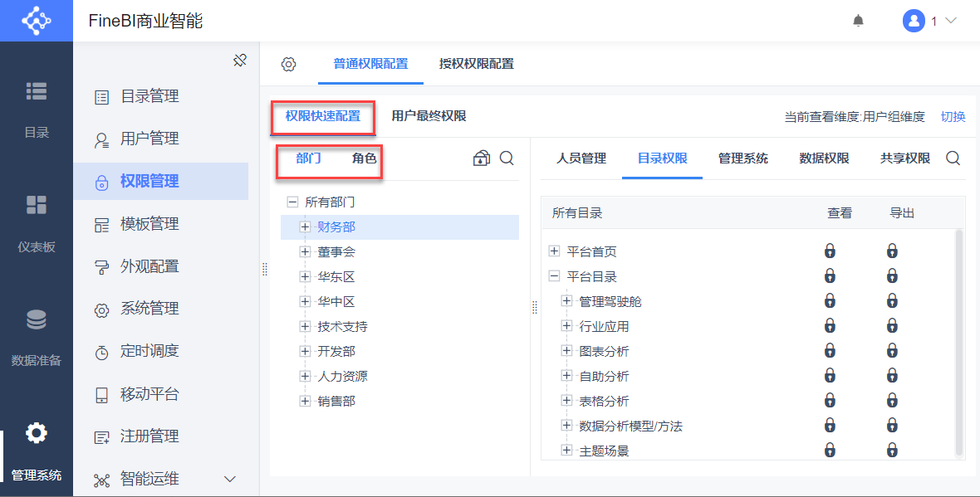Click the settings gear beside 普通权限配置

[x=288, y=64]
